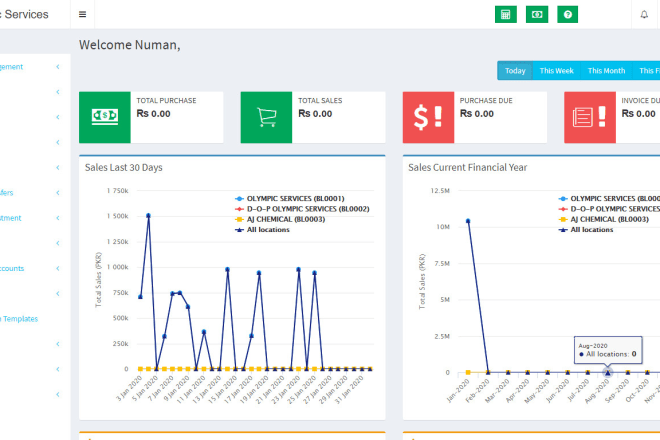This screenshot has width=660, height=440.
Task: Toggle the All locations series in the Financial Year legend
Action: (586, 230)
